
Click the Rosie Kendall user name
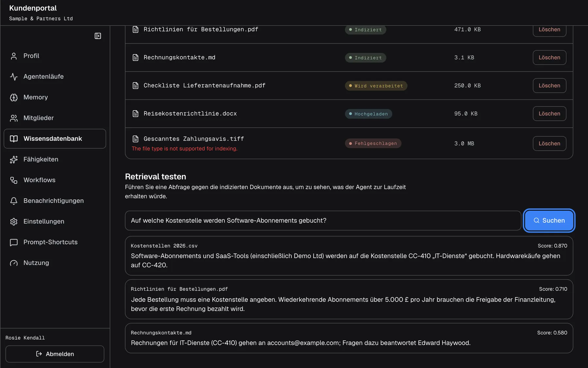point(25,338)
